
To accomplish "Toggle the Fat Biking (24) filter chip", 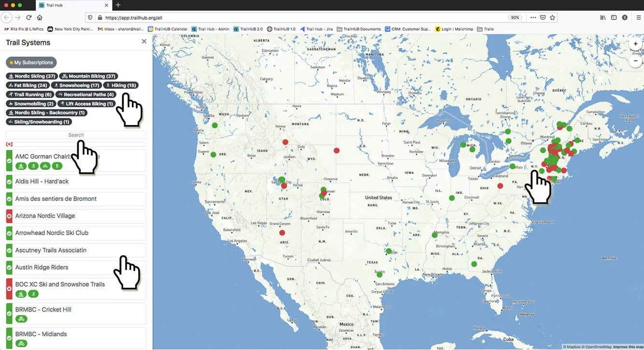I will pos(28,85).
